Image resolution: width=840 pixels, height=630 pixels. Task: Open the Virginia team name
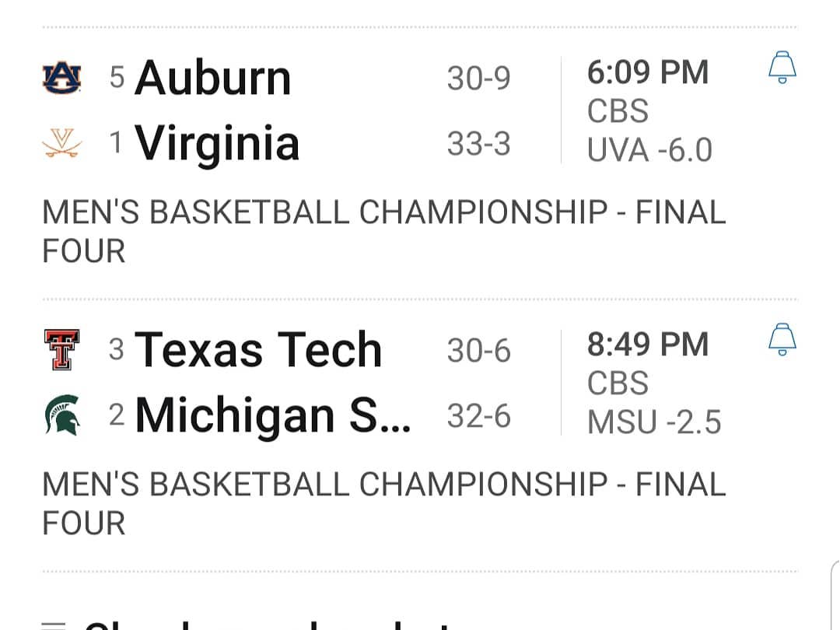coord(216,144)
